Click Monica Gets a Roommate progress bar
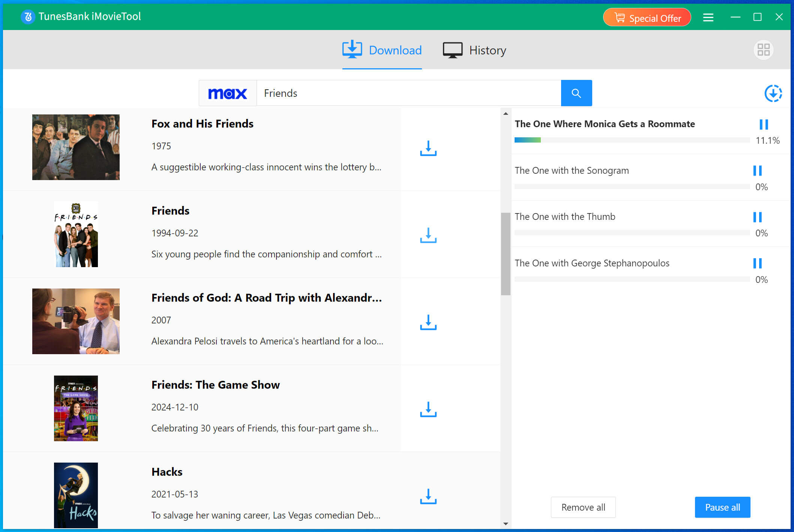The height and width of the screenshot is (532, 794). pos(632,140)
